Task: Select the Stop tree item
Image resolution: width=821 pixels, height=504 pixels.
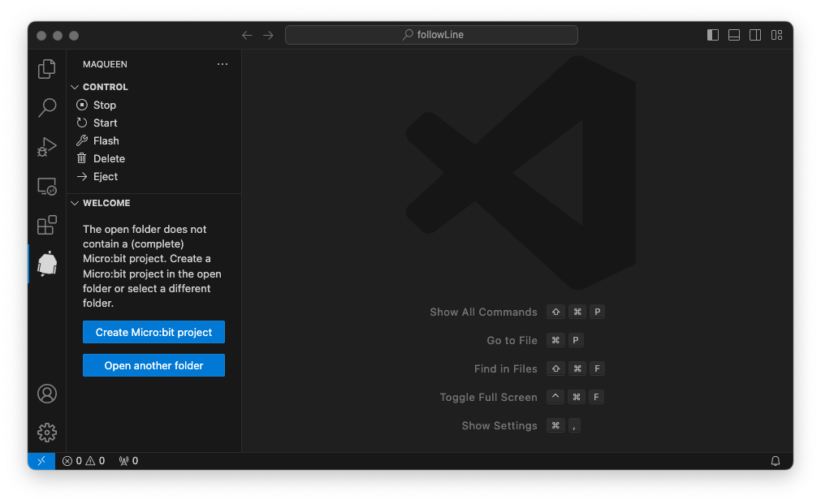Action: coord(154,105)
